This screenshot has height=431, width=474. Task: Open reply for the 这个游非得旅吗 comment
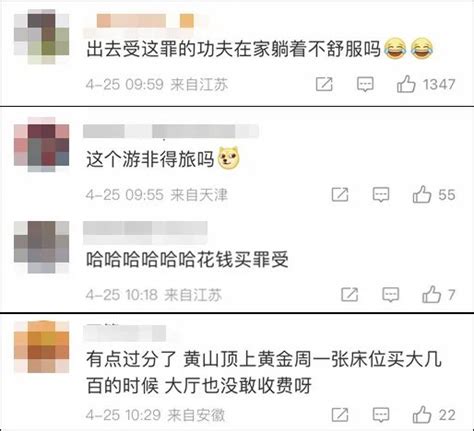381,195
